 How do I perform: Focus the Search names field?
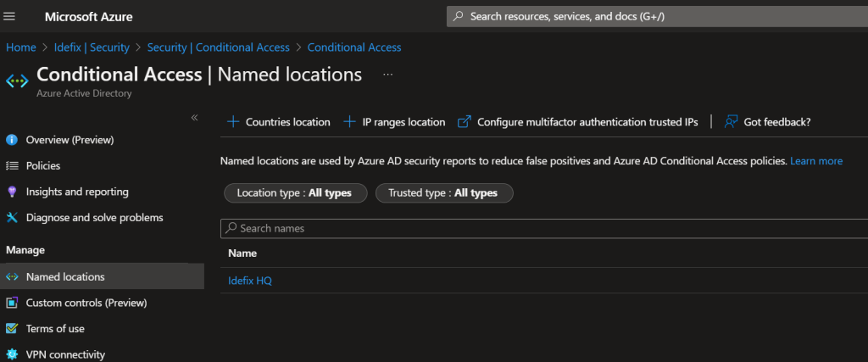pos(544,228)
